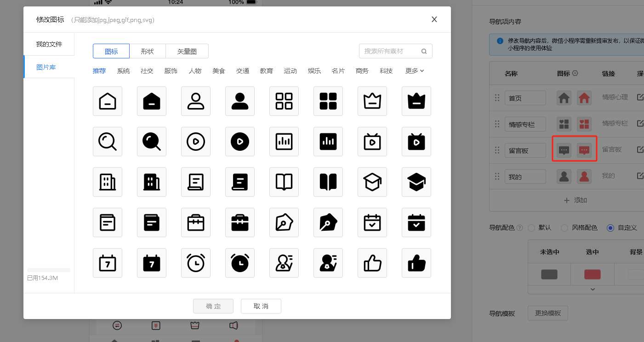Choose the filled circular play icon

coord(240,142)
